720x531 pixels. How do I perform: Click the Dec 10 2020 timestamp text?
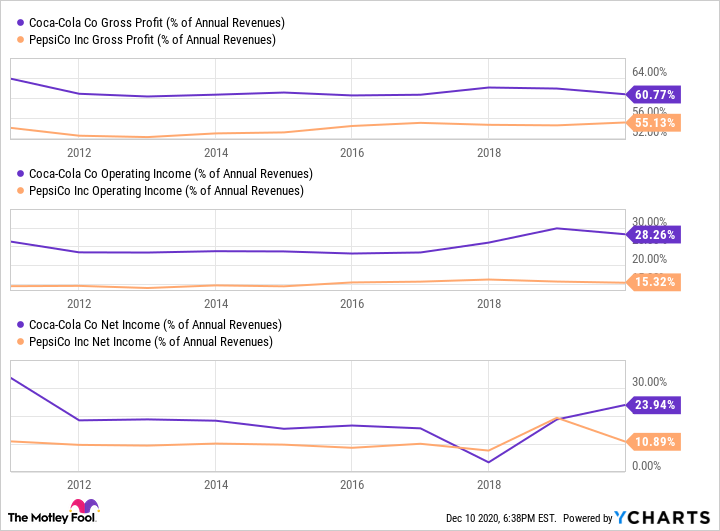pyautogui.click(x=501, y=518)
